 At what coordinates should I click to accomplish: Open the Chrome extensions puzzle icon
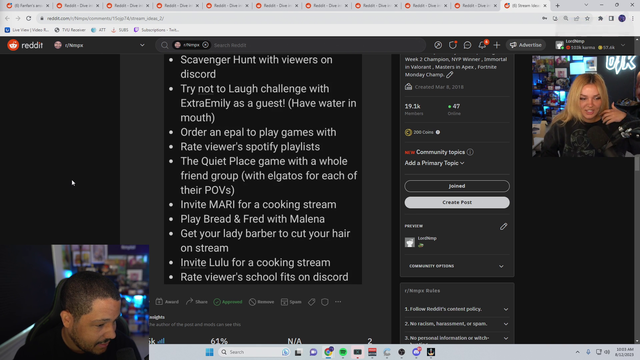[x=600, y=18]
